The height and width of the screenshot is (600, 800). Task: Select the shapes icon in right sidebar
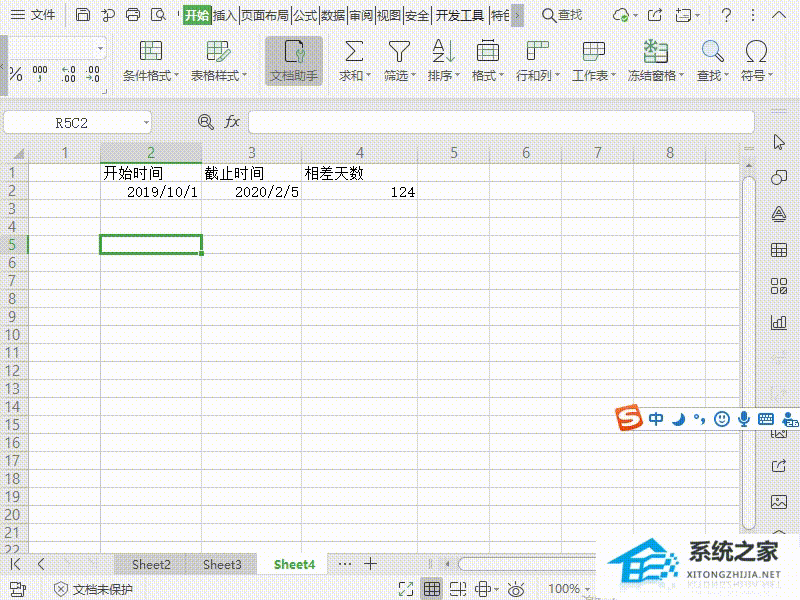pos(779,177)
